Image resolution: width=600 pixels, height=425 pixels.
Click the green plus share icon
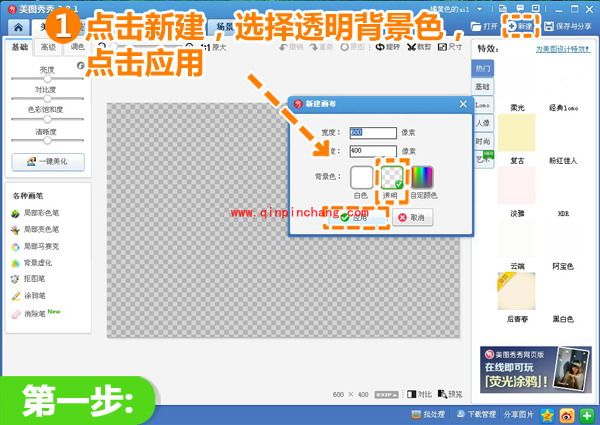click(x=587, y=415)
